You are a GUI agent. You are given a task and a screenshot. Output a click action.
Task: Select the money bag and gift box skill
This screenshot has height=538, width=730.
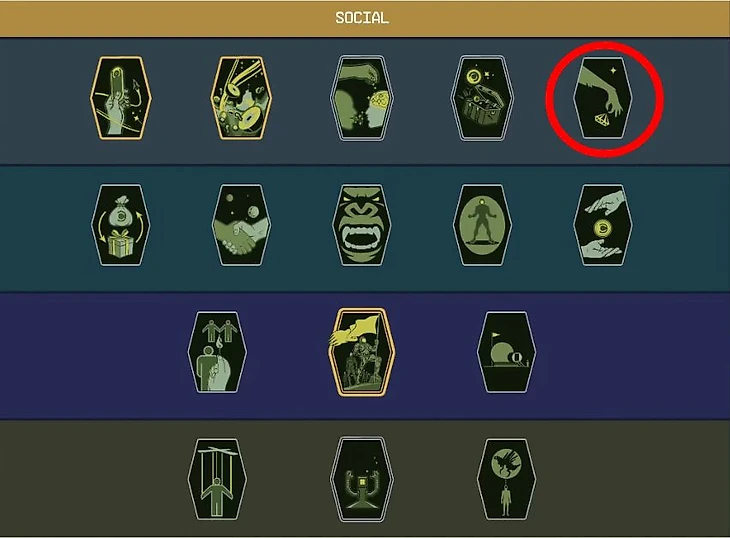coord(121,225)
